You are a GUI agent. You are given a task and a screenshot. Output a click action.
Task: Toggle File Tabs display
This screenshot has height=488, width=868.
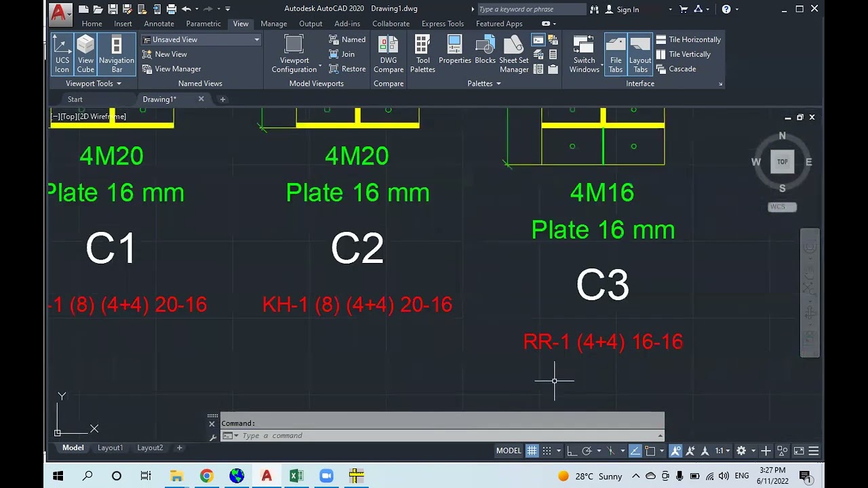pyautogui.click(x=616, y=54)
